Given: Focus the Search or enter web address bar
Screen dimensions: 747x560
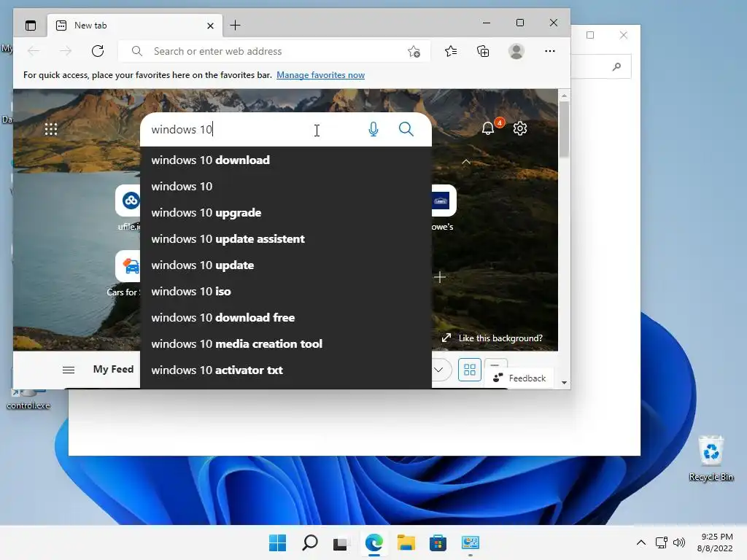Looking at the screenshot, I should [274, 51].
